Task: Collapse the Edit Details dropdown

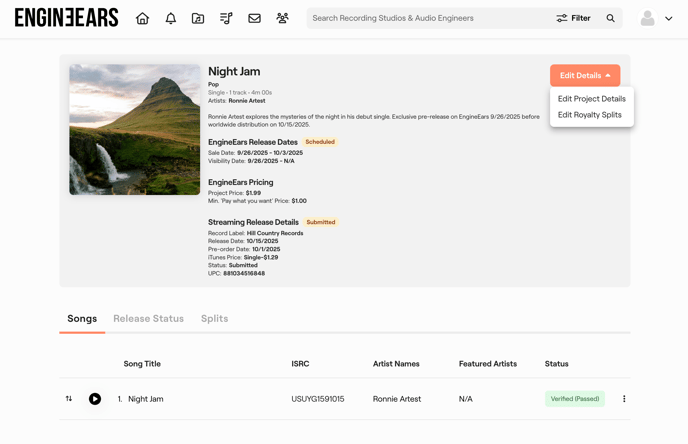Action: (x=585, y=76)
